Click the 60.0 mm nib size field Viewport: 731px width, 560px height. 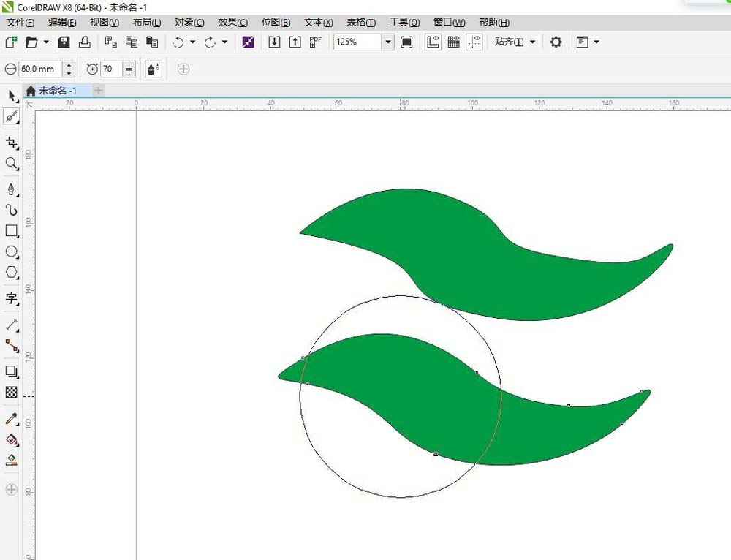click(x=39, y=69)
